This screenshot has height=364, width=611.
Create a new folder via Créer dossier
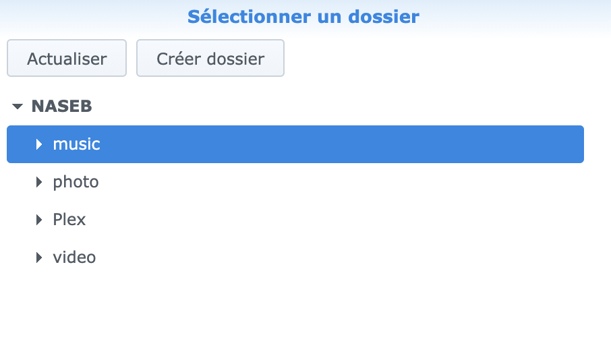click(210, 59)
